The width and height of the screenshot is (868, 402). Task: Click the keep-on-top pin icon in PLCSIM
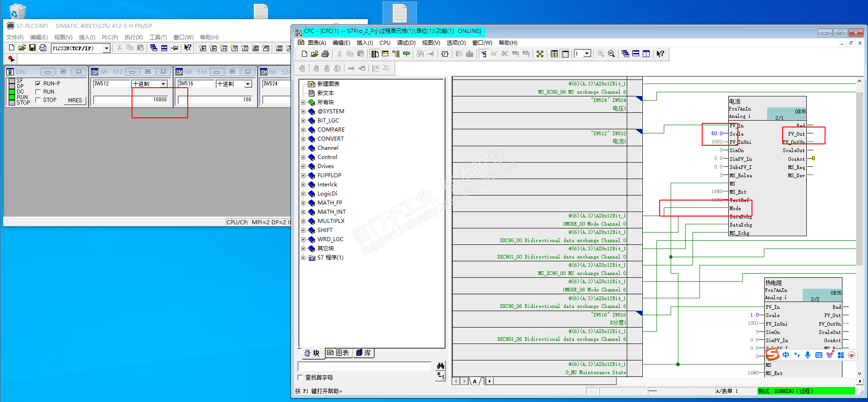tap(175, 48)
